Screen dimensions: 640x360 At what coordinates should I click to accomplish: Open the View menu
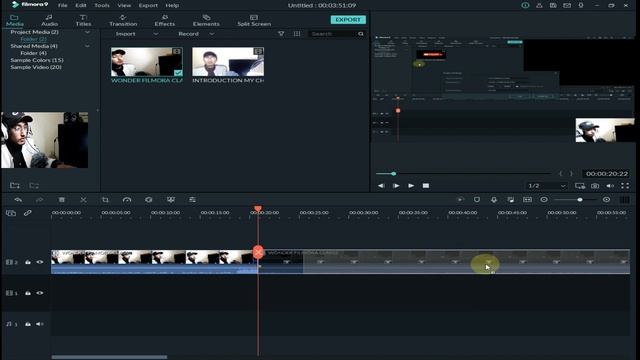click(x=124, y=5)
